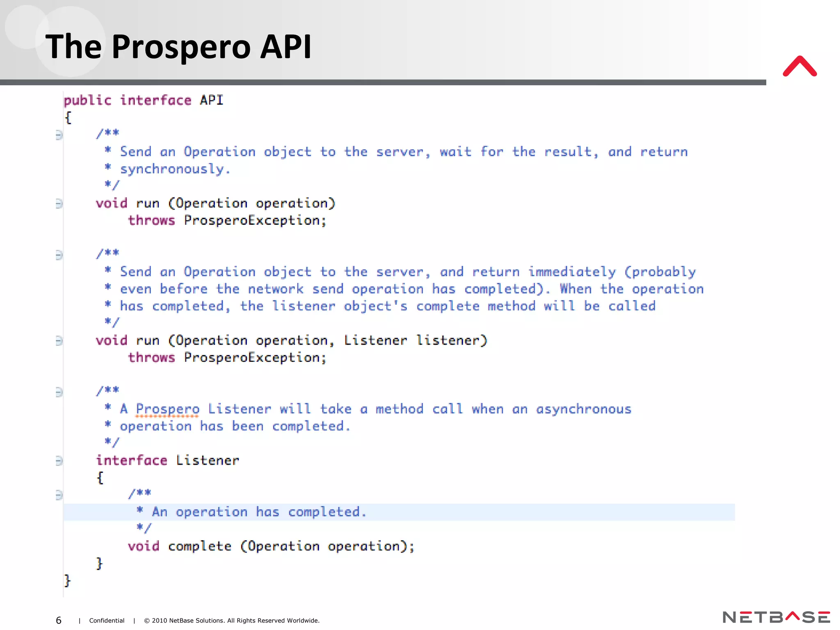Screen dimensions: 840x630
Task: Click the underlined word 'Prospero' in comment
Action: [x=167, y=409]
